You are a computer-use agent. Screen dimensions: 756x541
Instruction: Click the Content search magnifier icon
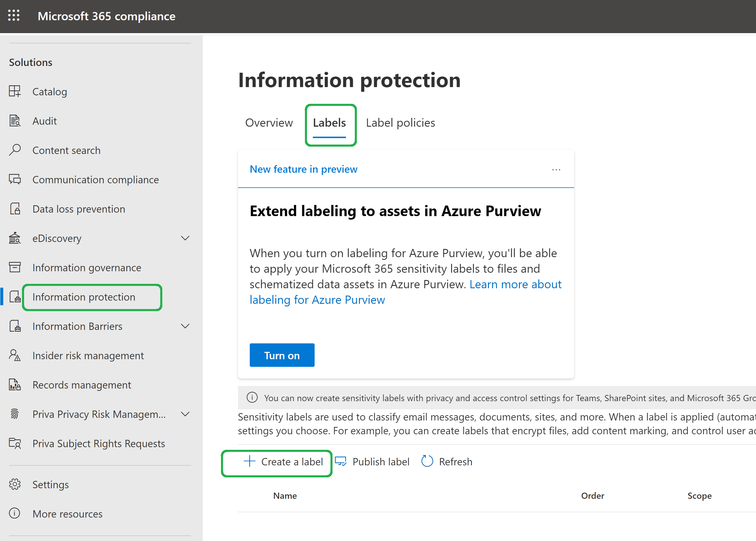click(x=15, y=150)
